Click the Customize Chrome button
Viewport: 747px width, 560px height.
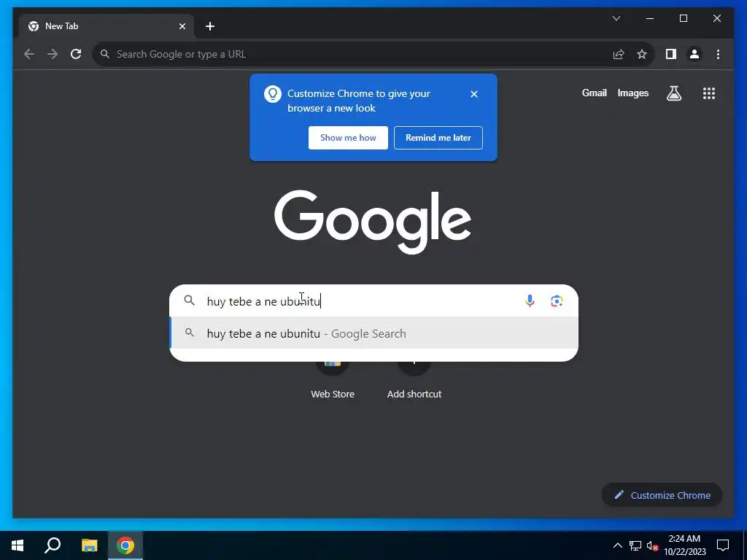point(662,495)
